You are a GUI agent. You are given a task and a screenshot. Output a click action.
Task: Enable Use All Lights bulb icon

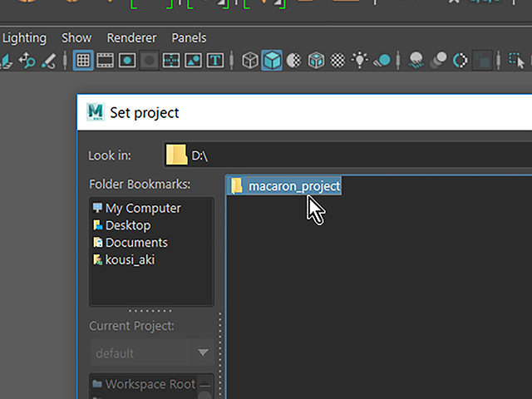[x=360, y=61]
